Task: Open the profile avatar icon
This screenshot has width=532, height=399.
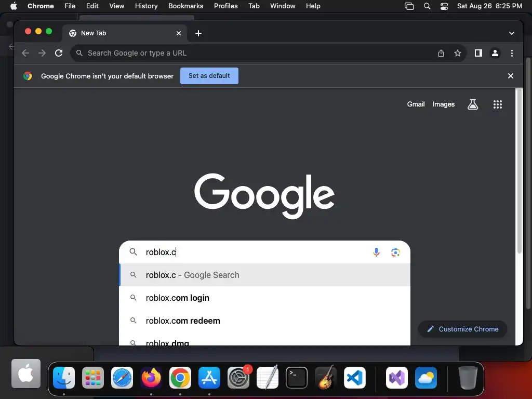Action: pos(495,53)
